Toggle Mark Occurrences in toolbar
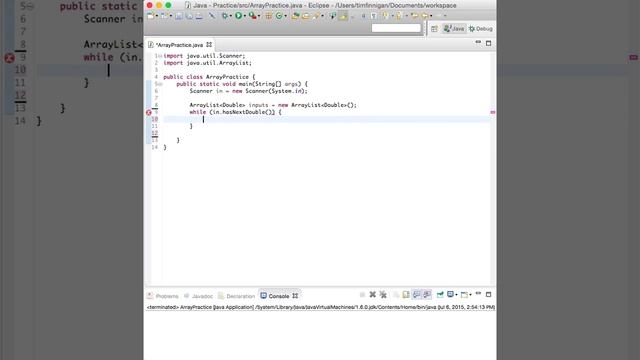Viewport: 640px width, 360px height. [x=343, y=16]
